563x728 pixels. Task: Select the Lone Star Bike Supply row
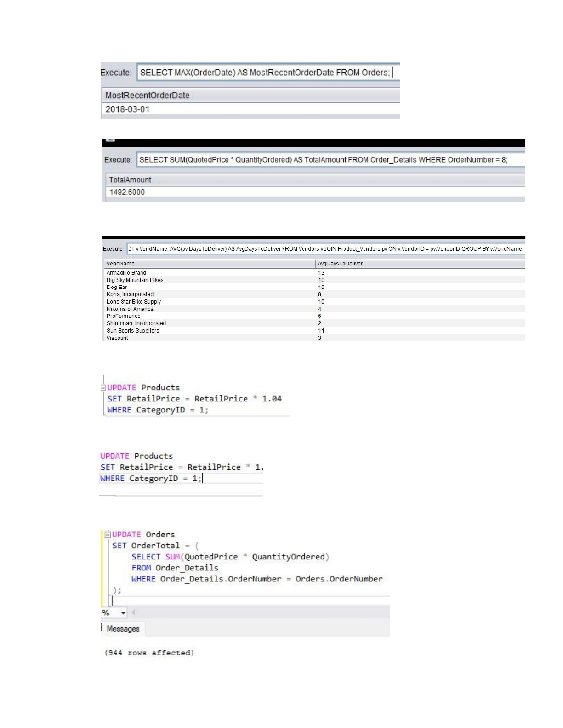point(315,302)
